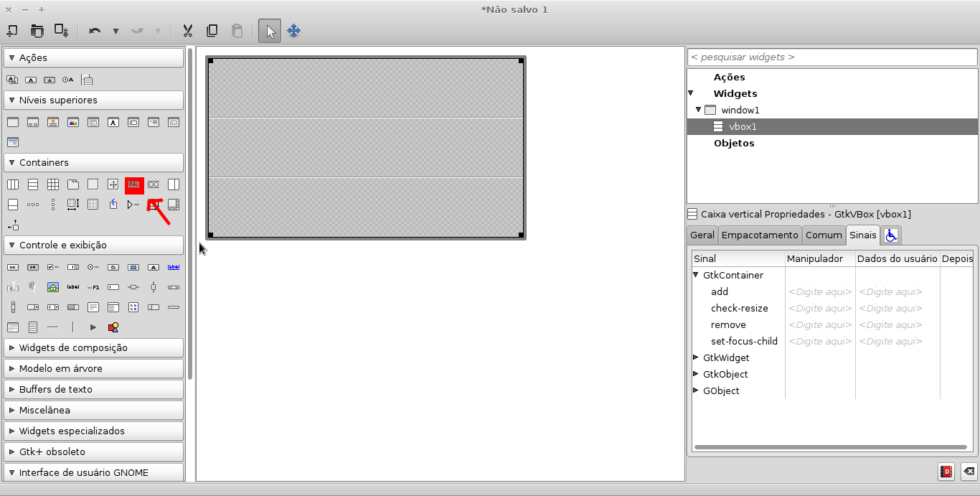Viewport: 980px width, 496px height.
Task: Toggle the pointer selection mode
Action: [x=270, y=31]
